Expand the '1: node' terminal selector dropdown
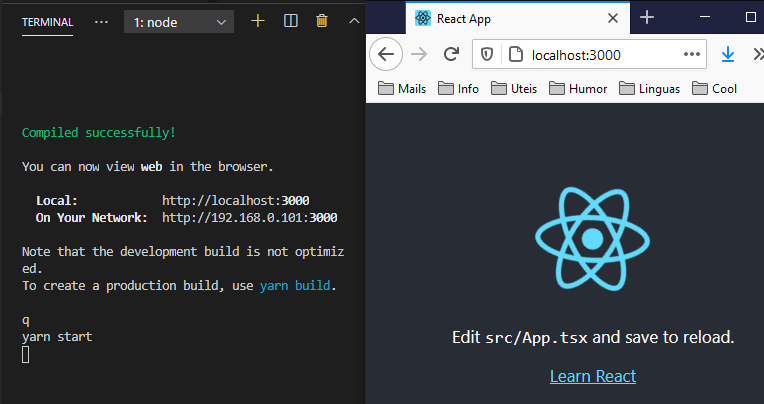Screen dimensions: 764x404 tap(179, 22)
